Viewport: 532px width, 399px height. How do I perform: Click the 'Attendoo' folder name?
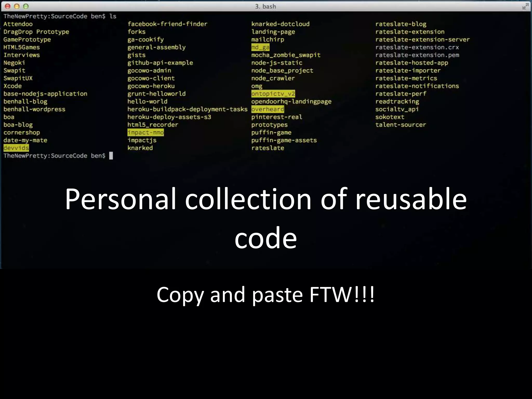(18, 24)
